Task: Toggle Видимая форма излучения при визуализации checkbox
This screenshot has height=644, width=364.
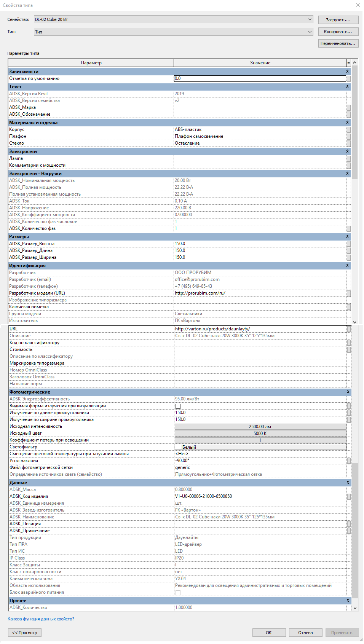Action: tap(178, 406)
